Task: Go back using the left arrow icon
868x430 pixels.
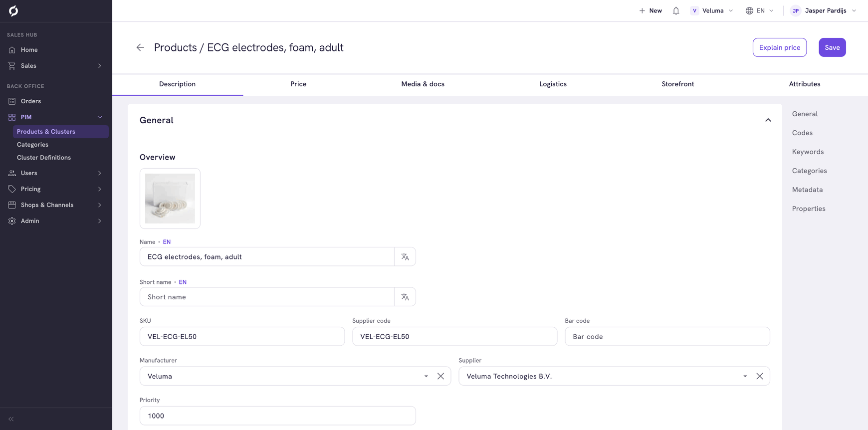Action: (x=140, y=47)
